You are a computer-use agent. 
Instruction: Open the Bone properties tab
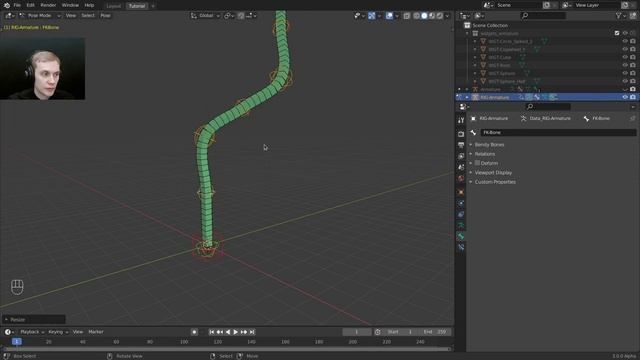461,236
